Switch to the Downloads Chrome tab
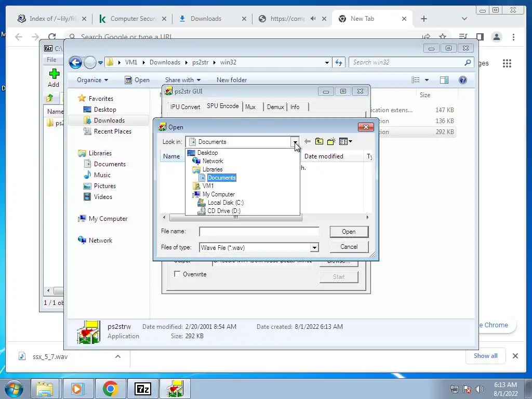 coord(206,19)
